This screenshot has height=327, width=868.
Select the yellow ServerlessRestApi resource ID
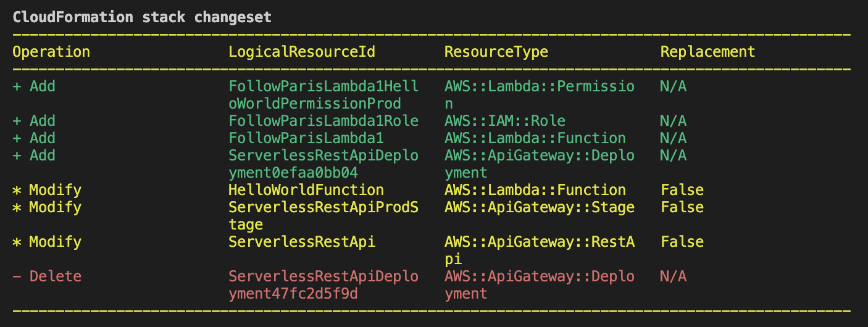pos(302,242)
